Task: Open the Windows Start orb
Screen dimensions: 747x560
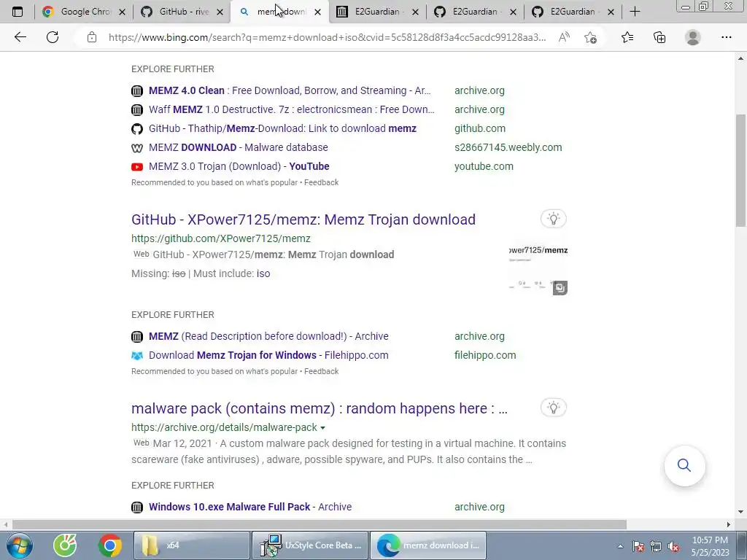Action: coord(20,545)
